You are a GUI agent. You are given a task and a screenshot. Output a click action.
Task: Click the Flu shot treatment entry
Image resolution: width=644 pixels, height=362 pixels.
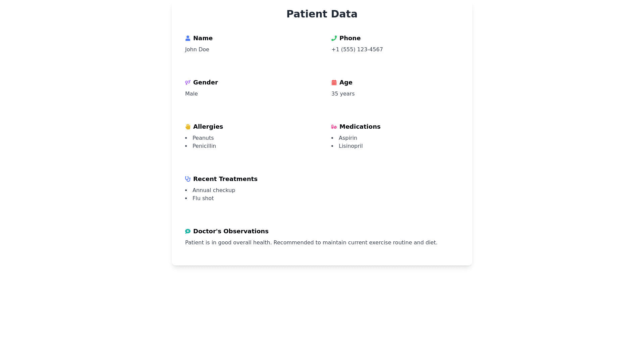pyautogui.click(x=203, y=198)
